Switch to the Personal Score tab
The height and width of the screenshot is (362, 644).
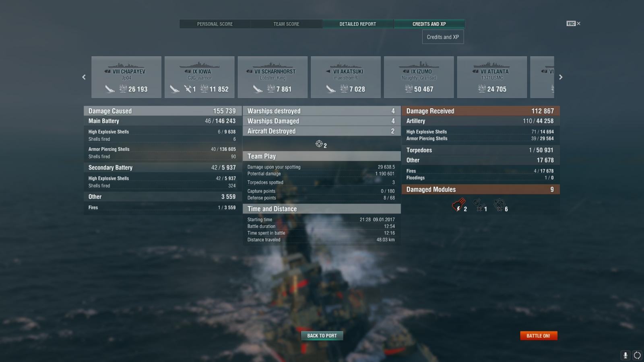coord(215,24)
